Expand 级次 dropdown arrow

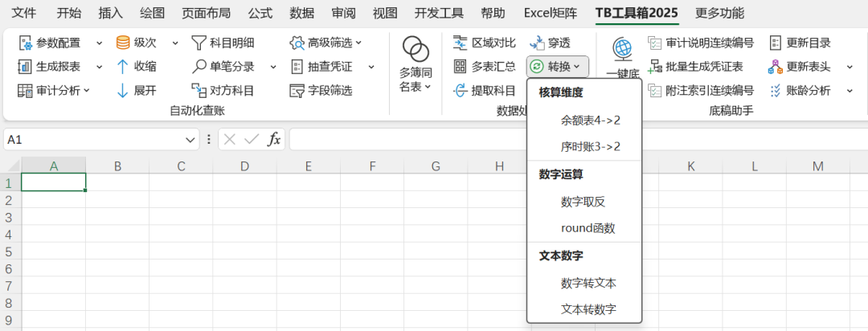[175, 43]
